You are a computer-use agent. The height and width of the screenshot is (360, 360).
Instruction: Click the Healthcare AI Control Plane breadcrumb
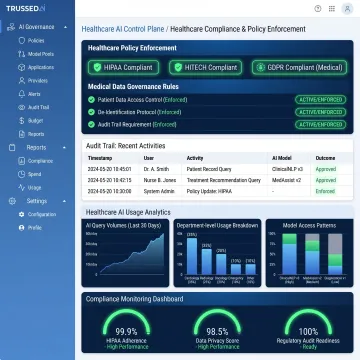[x=123, y=29]
